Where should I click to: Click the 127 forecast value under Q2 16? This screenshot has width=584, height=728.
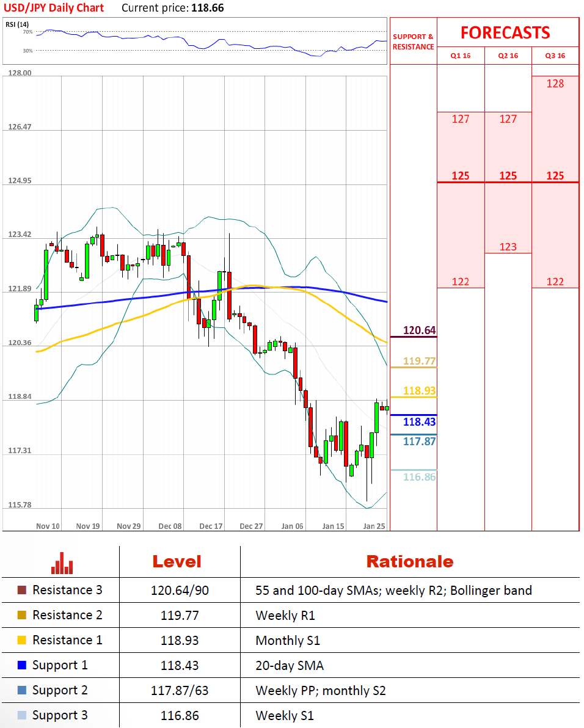coord(508,119)
